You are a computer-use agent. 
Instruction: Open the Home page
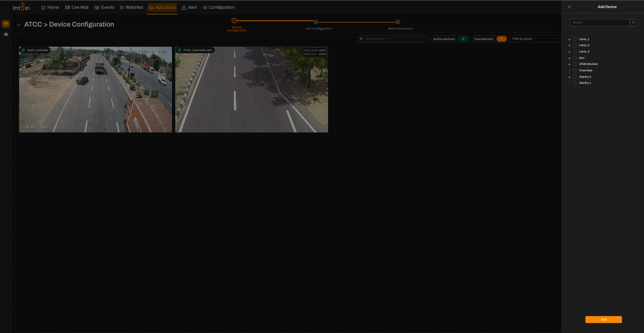point(50,7)
